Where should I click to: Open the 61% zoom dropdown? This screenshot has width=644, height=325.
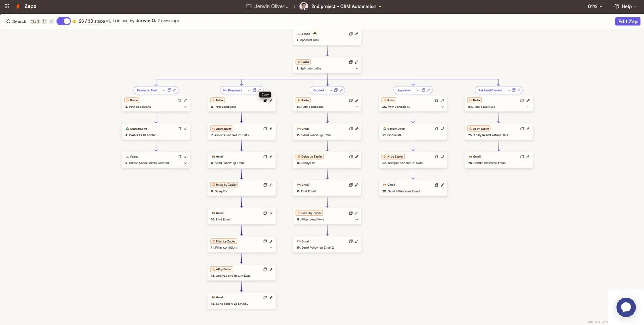595,6
